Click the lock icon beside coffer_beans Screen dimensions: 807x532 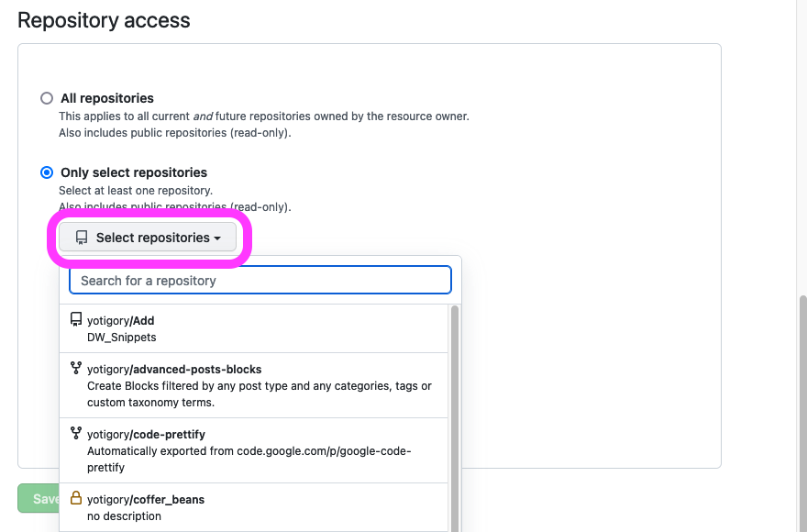tap(76, 498)
